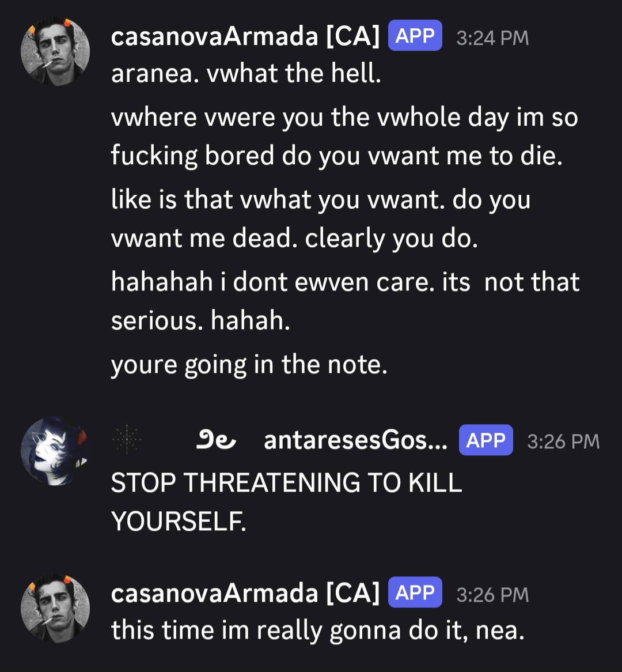
Task: Select the "like is that vwhat you vwant" message
Action: tap(321, 218)
